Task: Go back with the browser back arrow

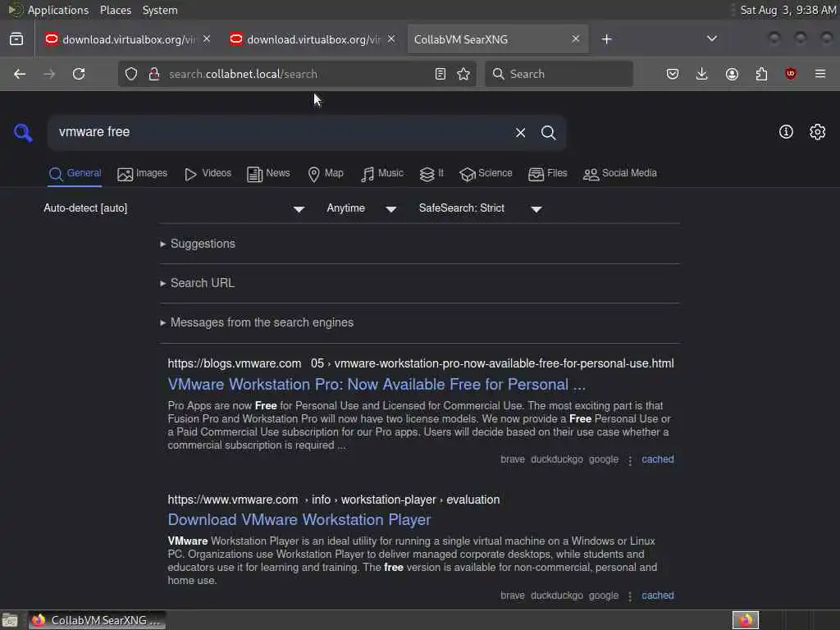Action: pyautogui.click(x=20, y=74)
